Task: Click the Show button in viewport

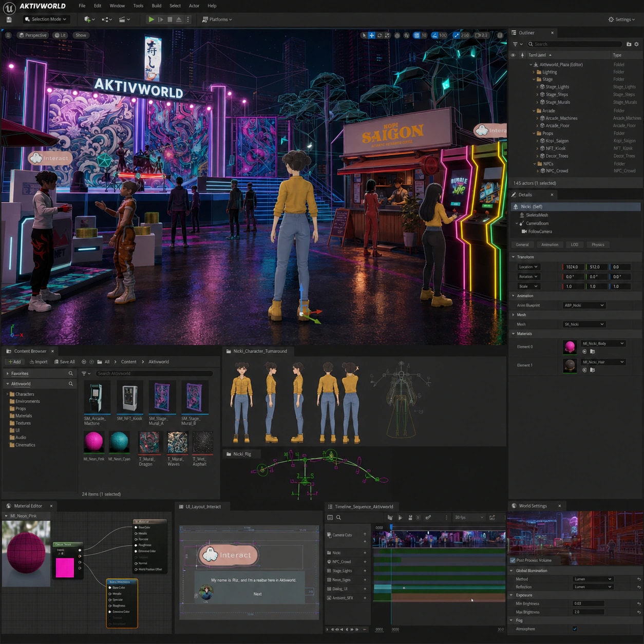Action: pyautogui.click(x=81, y=35)
